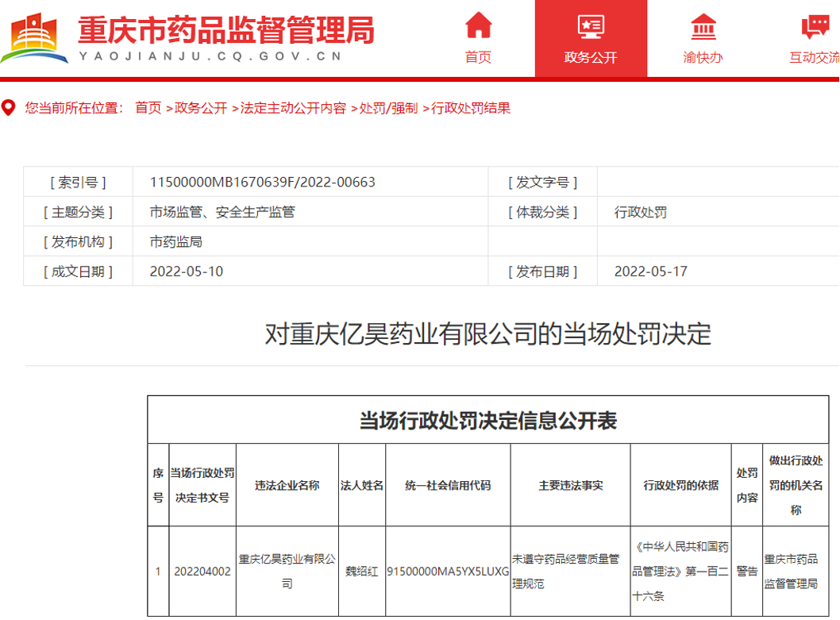Click the table heading 当场行政处罚决定信息公开表
840x620 pixels.
click(488, 421)
